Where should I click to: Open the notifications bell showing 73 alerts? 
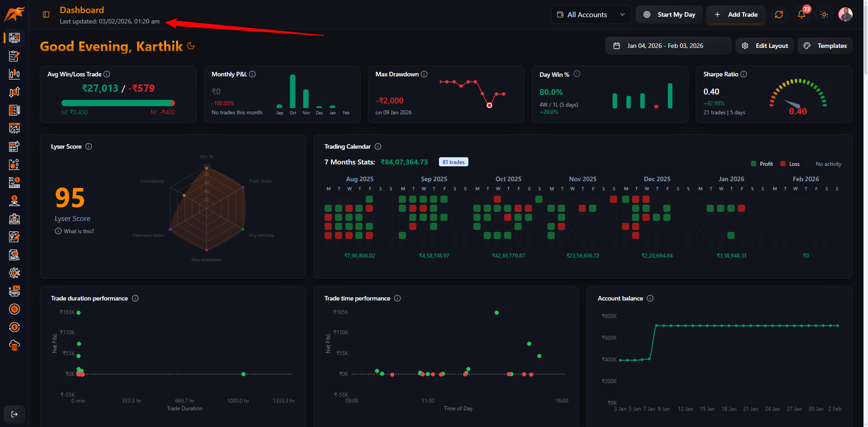[801, 14]
